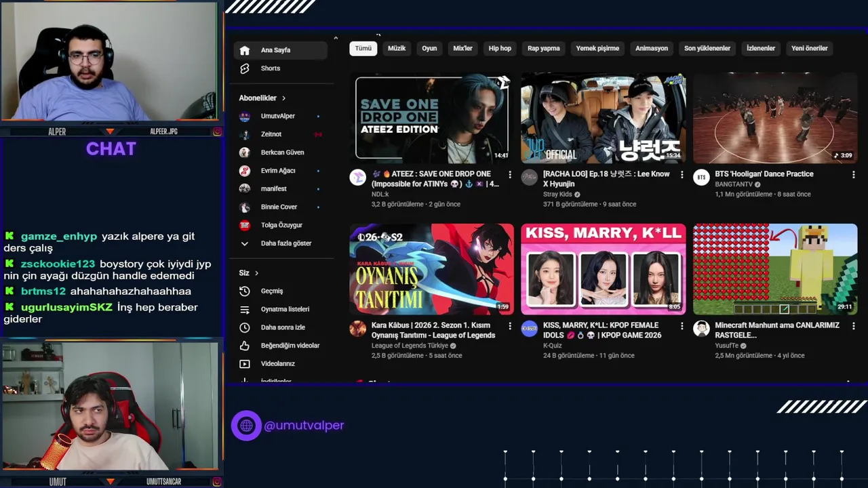Image resolution: width=868 pixels, height=488 pixels.
Task: Click chat username gamze_enhyp
Action: click(59, 237)
